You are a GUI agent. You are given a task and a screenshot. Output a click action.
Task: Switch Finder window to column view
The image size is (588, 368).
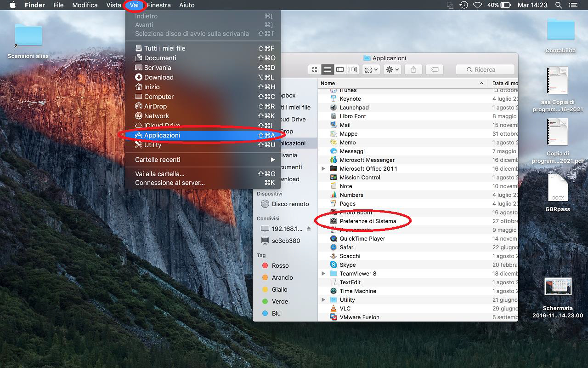(x=340, y=69)
